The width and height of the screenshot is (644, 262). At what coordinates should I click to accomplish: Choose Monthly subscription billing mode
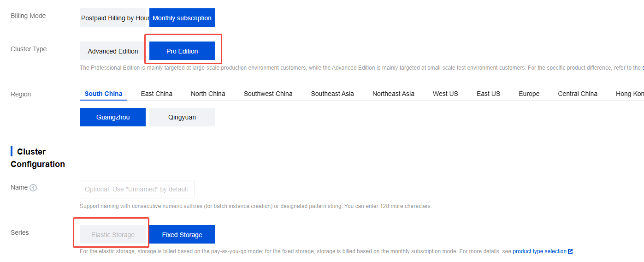182,18
